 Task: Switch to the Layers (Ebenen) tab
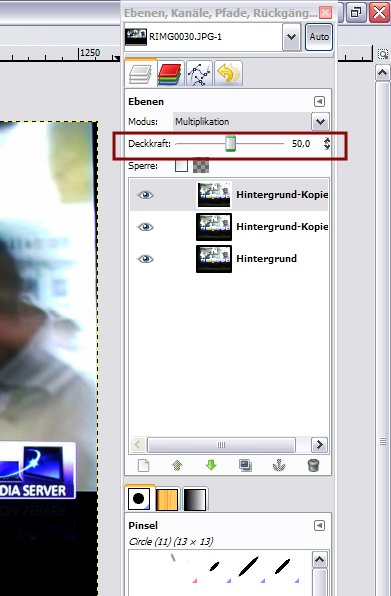point(140,73)
